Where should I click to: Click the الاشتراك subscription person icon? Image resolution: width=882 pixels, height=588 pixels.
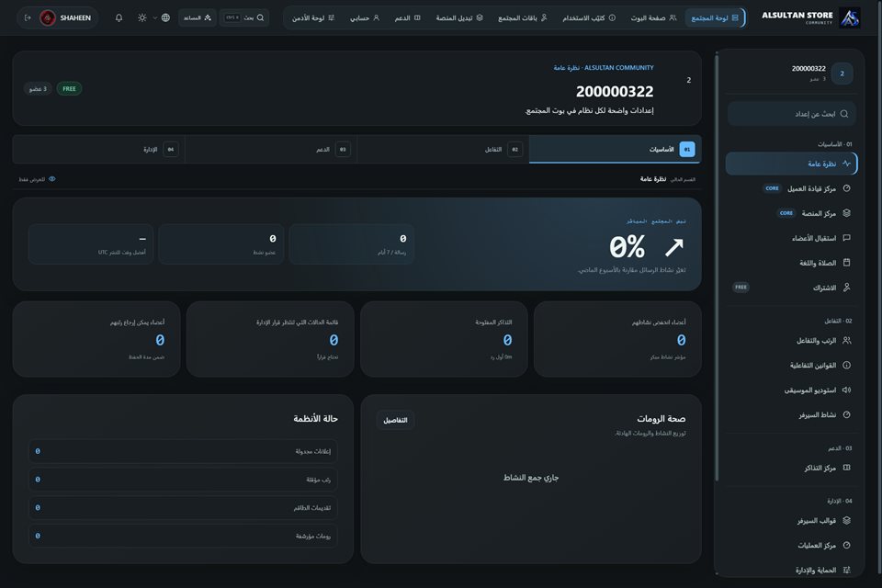(846, 288)
